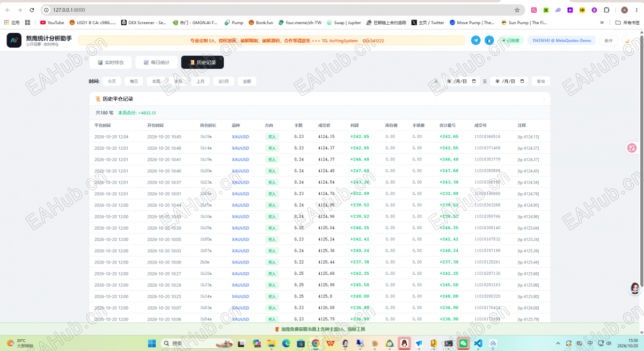This screenshot has width=644, height=351.
Task: Open the Chrome extensions puzzle icon
Action: point(606,10)
